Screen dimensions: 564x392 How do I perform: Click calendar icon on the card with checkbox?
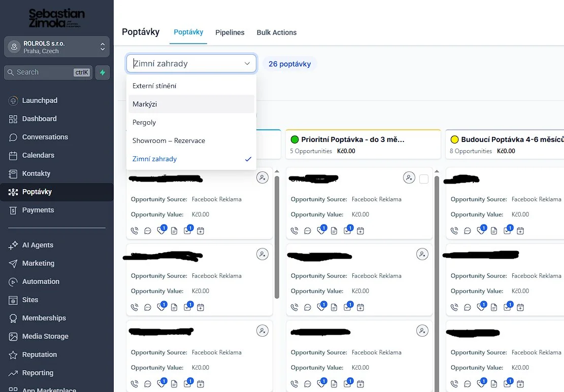(360, 231)
